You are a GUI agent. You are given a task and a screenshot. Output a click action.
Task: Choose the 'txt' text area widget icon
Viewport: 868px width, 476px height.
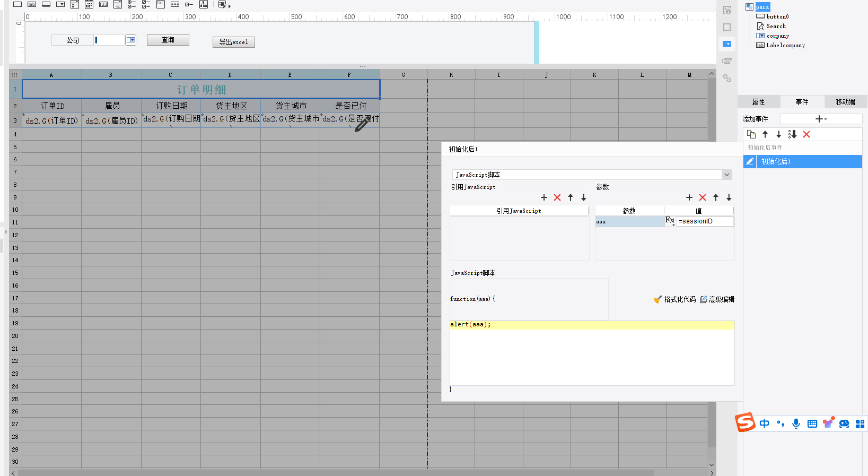(160, 4)
